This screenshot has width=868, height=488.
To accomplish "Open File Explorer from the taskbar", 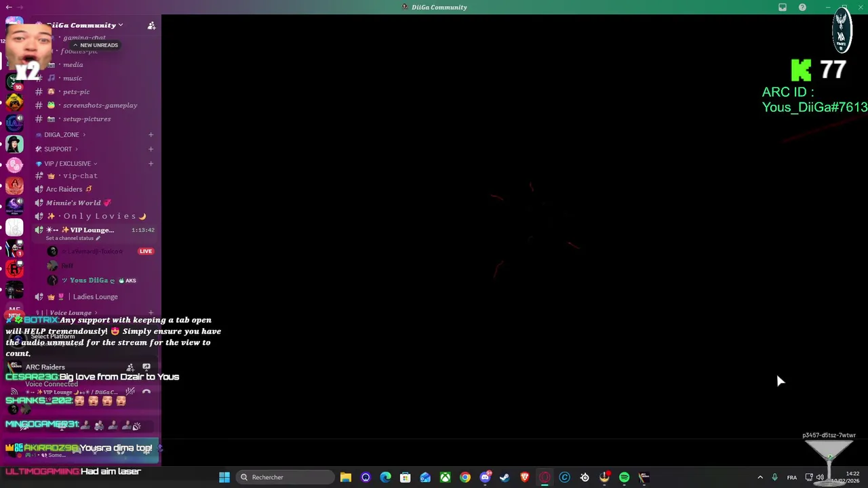I will tap(346, 477).
